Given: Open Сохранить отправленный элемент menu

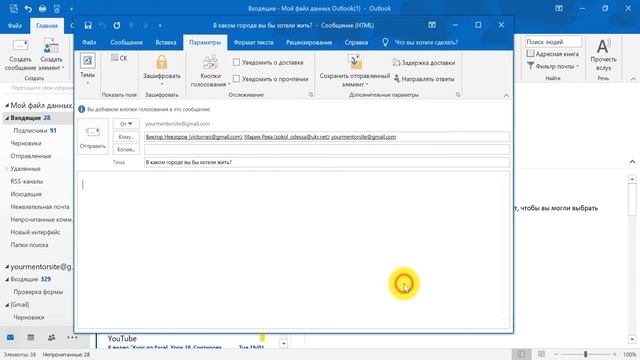Looking at the screenshot, I should pos(355,71).
